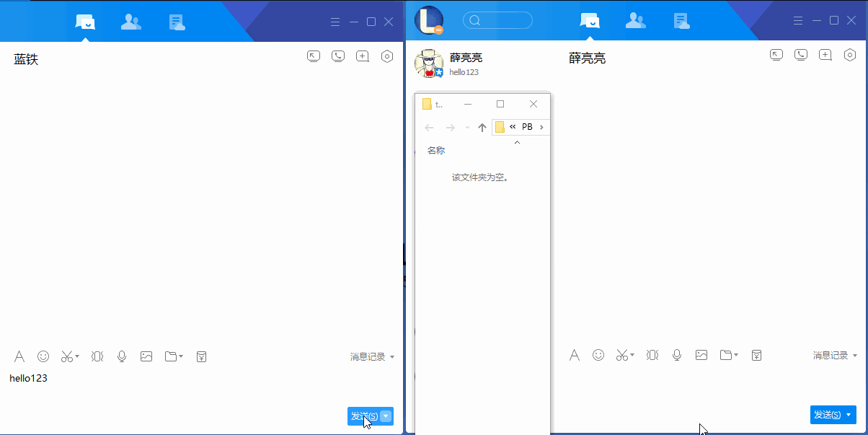Viewport: 868px width, 435px height.
Task: Switch to messages tab in left window
Action: [85, 22]
